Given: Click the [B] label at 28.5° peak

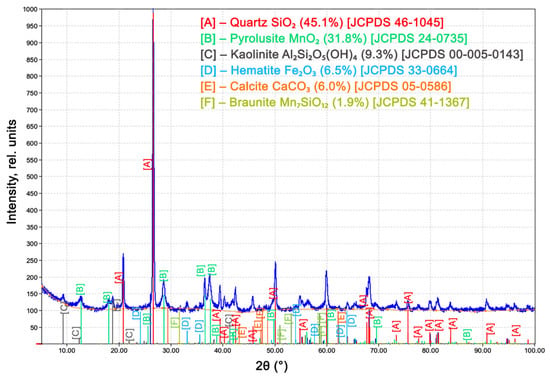Looking at the screenshot, I should click(x=163, y=276).
